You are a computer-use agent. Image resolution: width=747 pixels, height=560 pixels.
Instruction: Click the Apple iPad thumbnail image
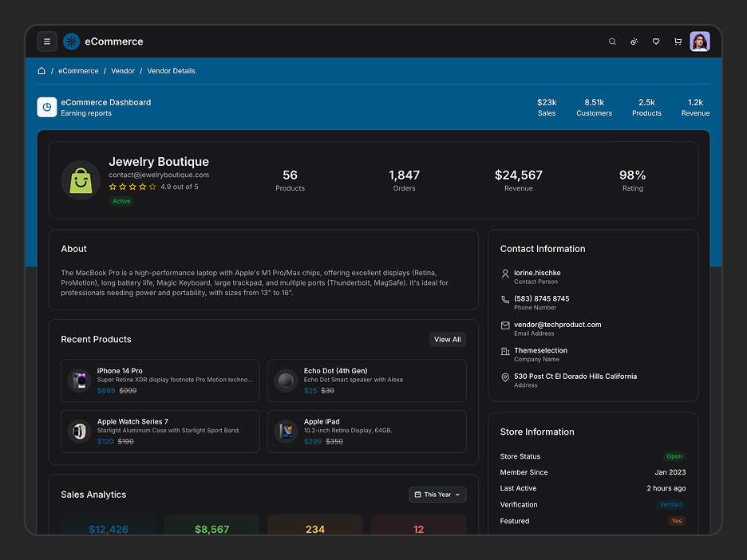click(x=286, y=432)
